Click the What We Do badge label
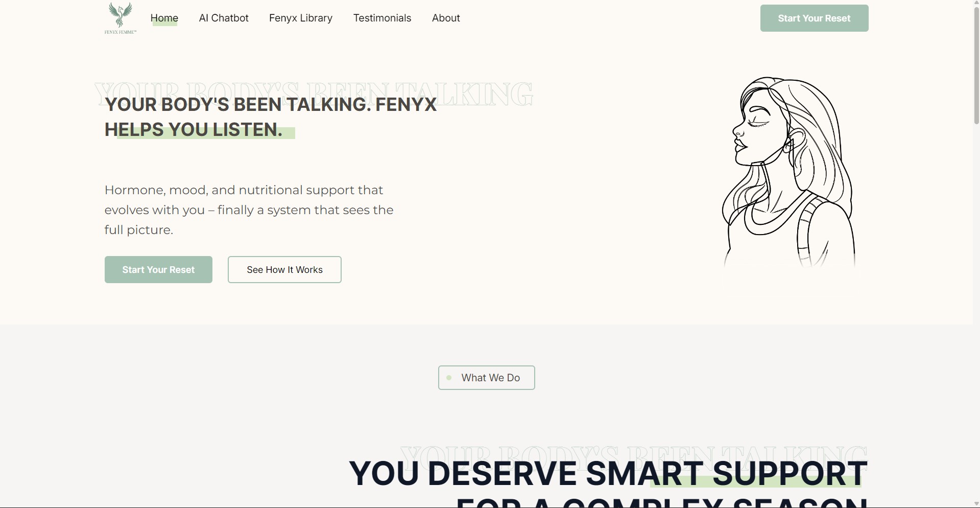 pos(491,378)
